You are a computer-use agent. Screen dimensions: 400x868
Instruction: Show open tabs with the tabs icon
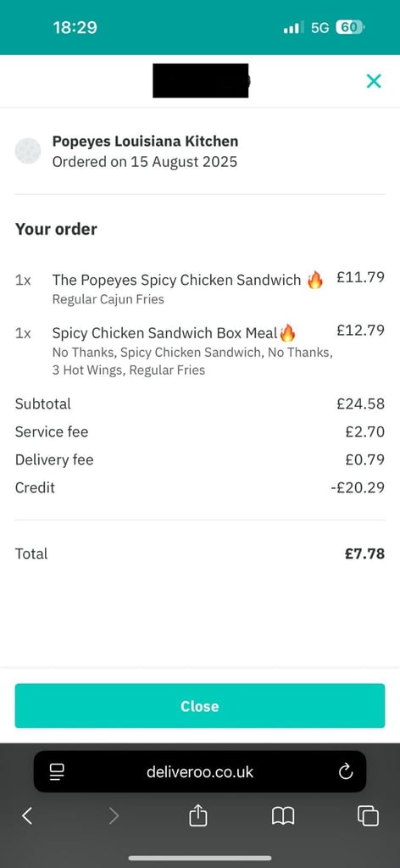(368, 815)
